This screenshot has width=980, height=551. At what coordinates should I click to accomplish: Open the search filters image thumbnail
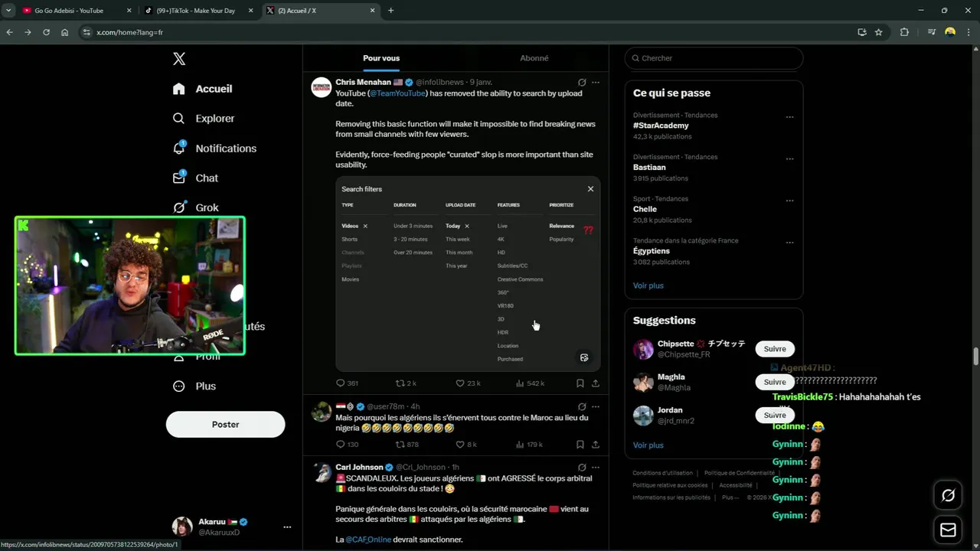tap(468, 274)
